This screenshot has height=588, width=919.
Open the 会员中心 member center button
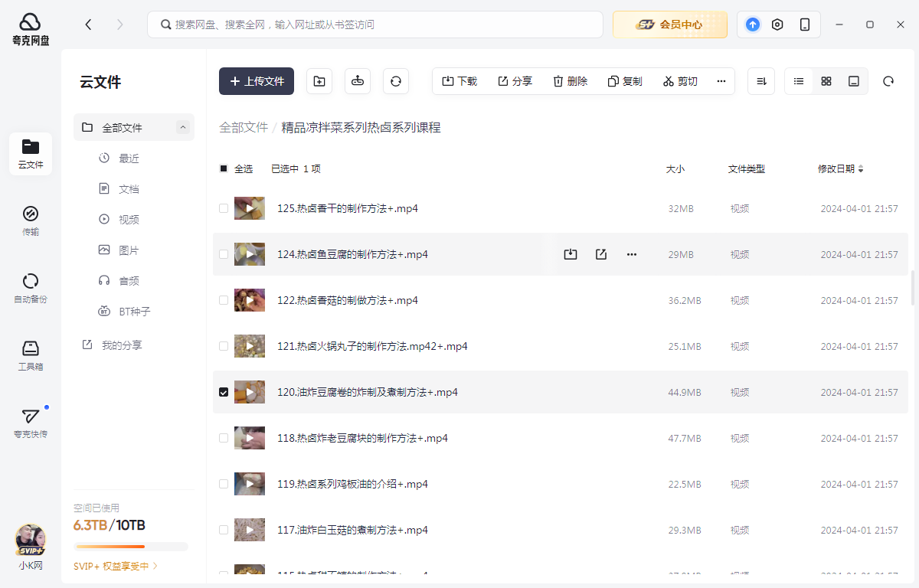[x=670, y=24]
